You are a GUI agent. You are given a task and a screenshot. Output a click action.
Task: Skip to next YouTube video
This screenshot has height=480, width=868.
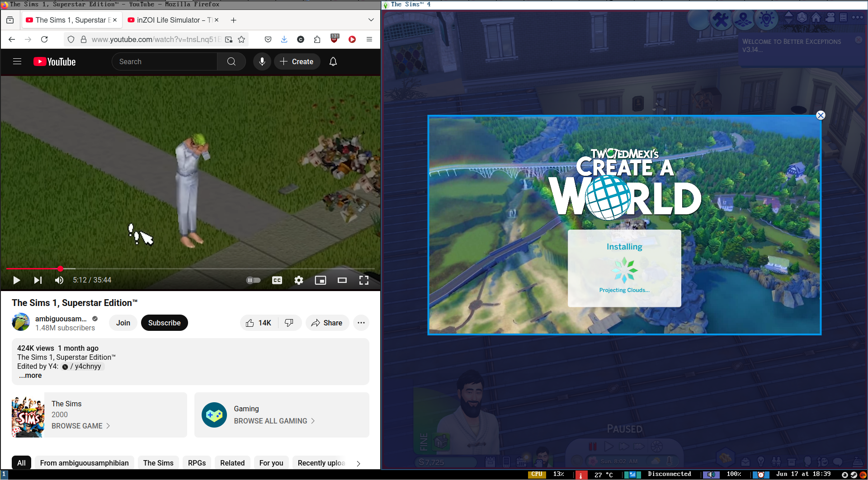[x=38, y=280]
